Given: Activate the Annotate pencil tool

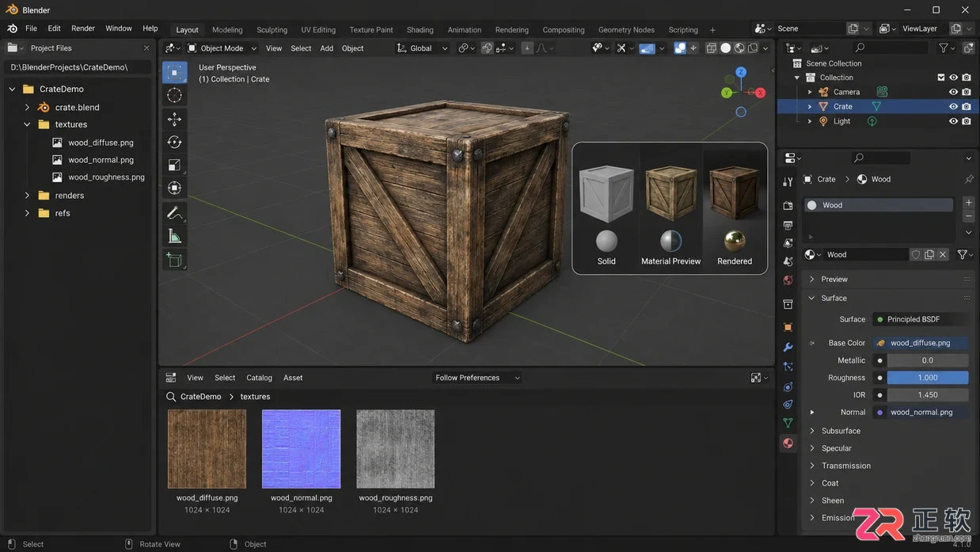Looking at the screenshot, I should click(174, 213).
